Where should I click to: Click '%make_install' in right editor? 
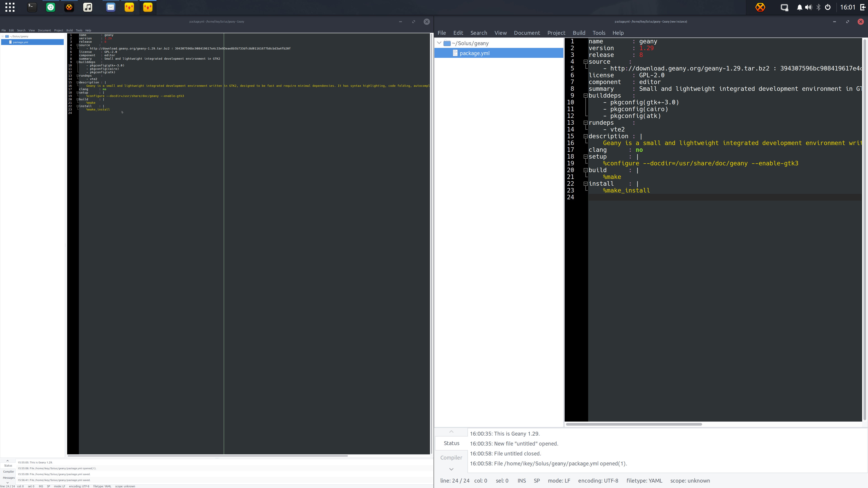coord(626,190)
